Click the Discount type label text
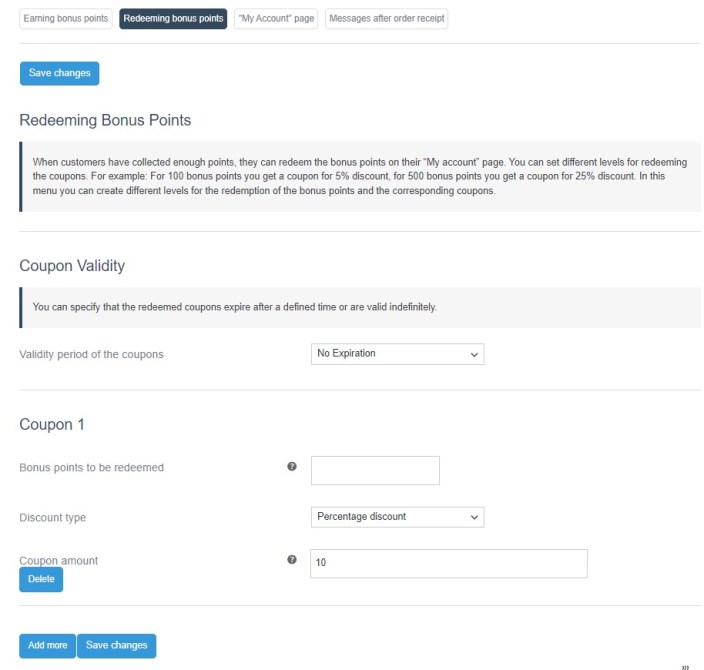The width and height of the screenshot is (704, 670). [53, 518]
